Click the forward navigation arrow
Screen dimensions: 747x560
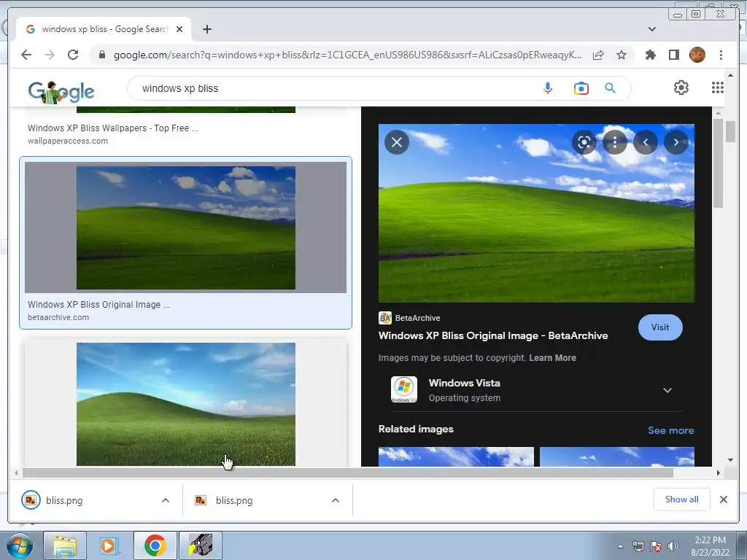point(50,55)
